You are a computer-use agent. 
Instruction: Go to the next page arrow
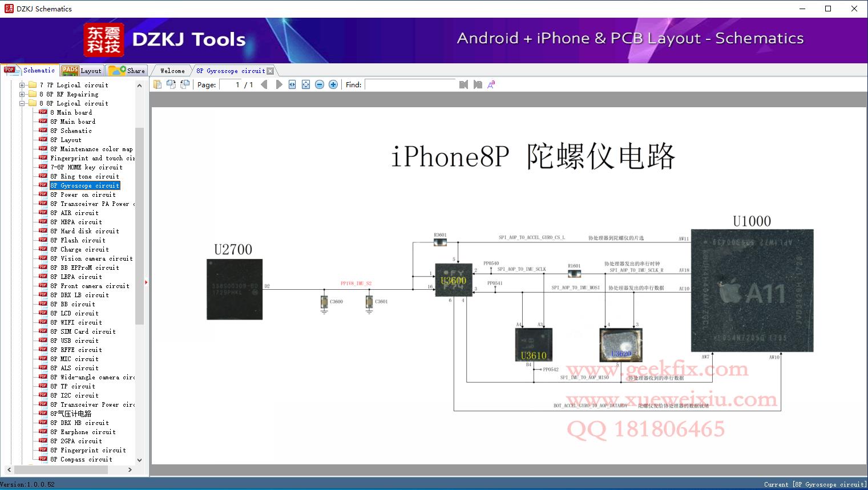pyautogui.click(x=279, y=84)
